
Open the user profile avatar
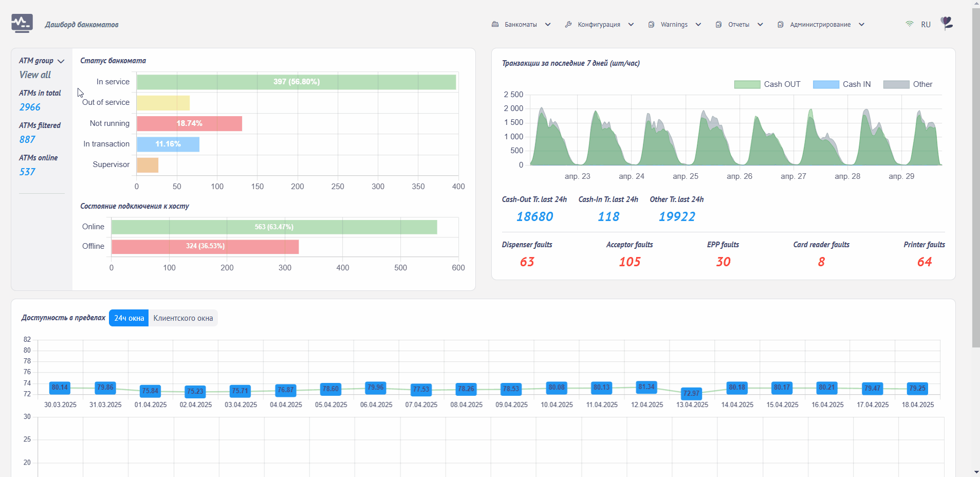tap(947, 23)
